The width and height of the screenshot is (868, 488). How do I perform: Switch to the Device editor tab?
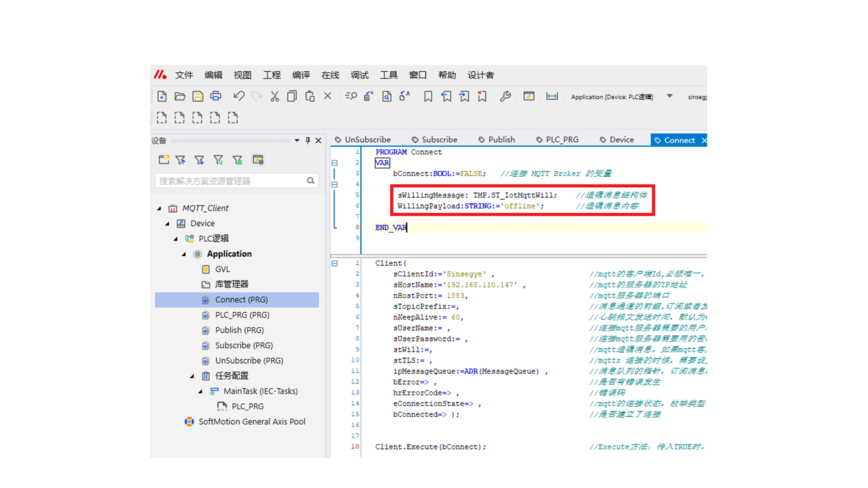[617, 140]
